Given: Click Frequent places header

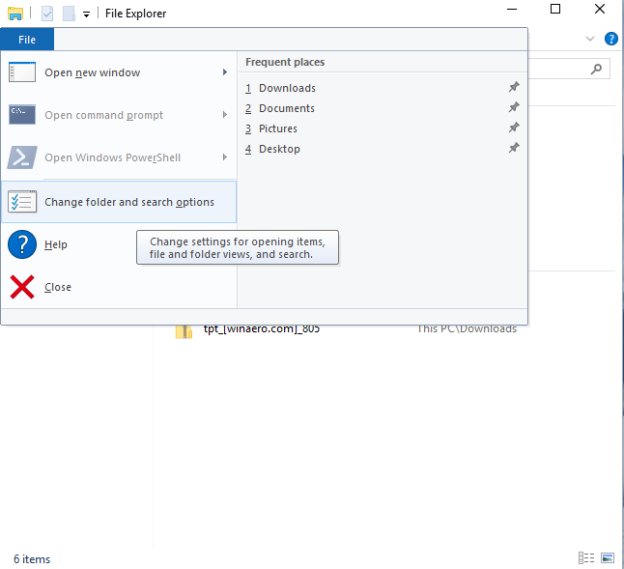Looking at the screenshot, I should coord(285,62).
